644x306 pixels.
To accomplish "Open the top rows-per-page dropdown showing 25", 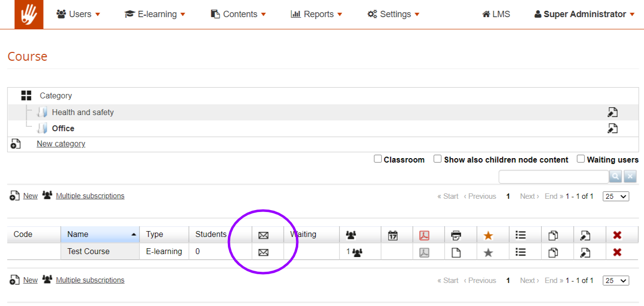I will coord(616,196).
